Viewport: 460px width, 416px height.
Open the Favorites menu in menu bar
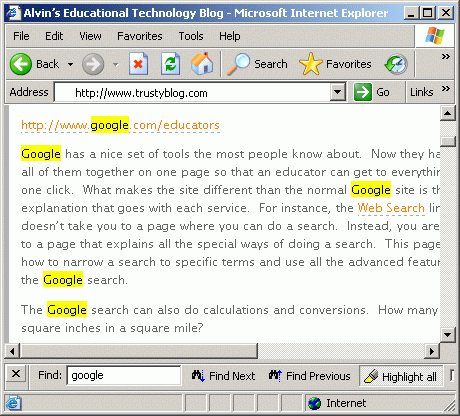[x=140, y=36]
